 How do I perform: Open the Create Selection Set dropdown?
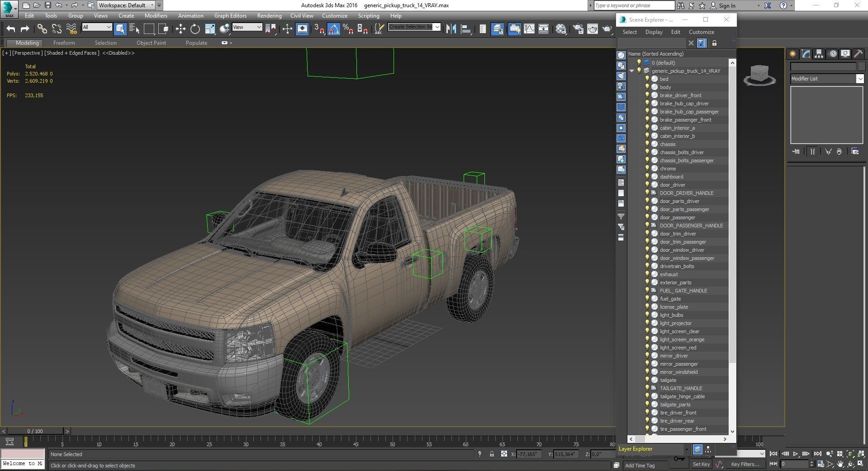[437, 27]
